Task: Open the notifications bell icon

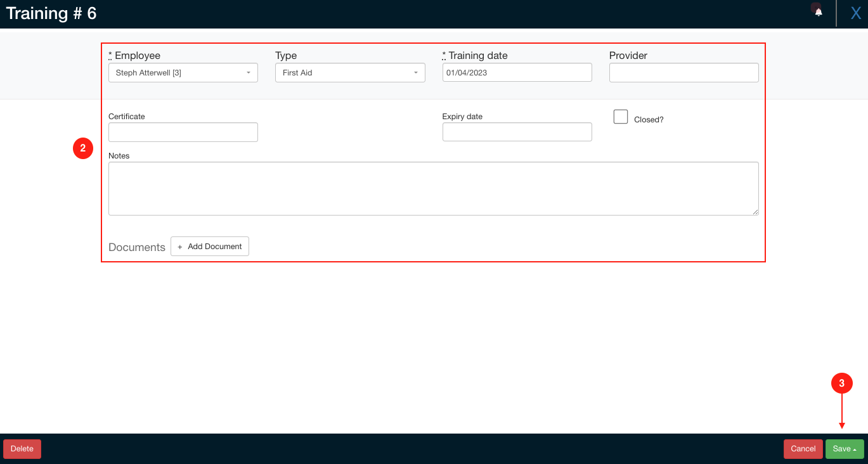Action: point(819,12)
